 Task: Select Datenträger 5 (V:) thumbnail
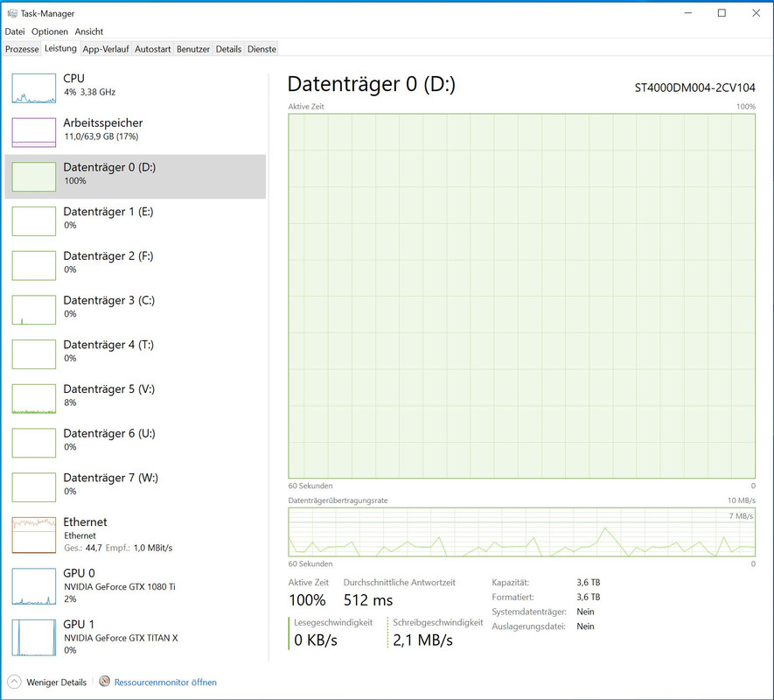pyautogui.click(x=34, y=399)
